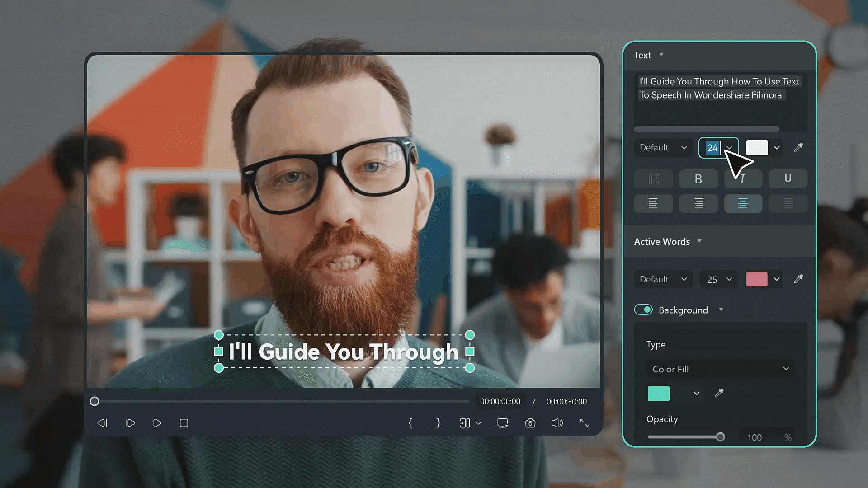The width and height of the screenshot is (868, 488).
Task: Click the pink Active Words color swatch
Action: pos(756,279)
